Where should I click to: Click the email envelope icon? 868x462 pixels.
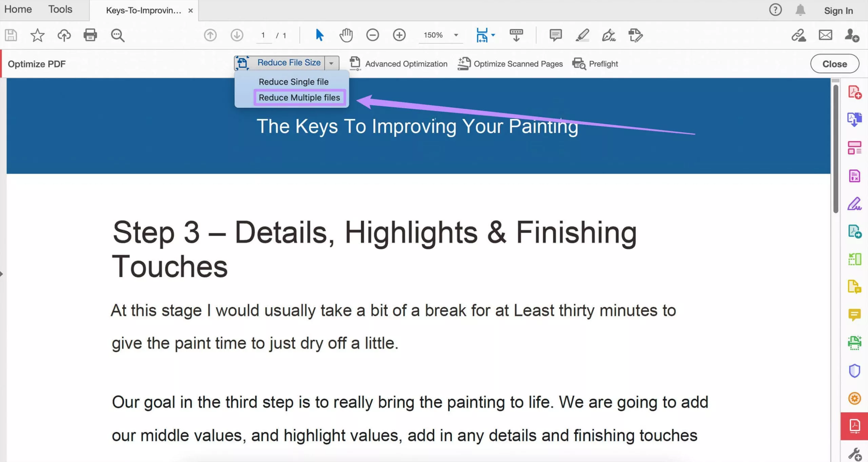click(825, 35)
